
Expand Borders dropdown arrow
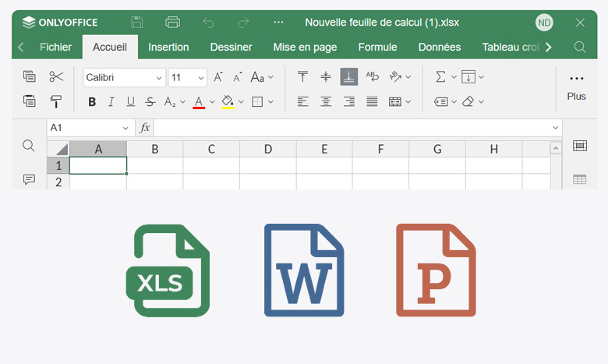click(x=270, y=102)
